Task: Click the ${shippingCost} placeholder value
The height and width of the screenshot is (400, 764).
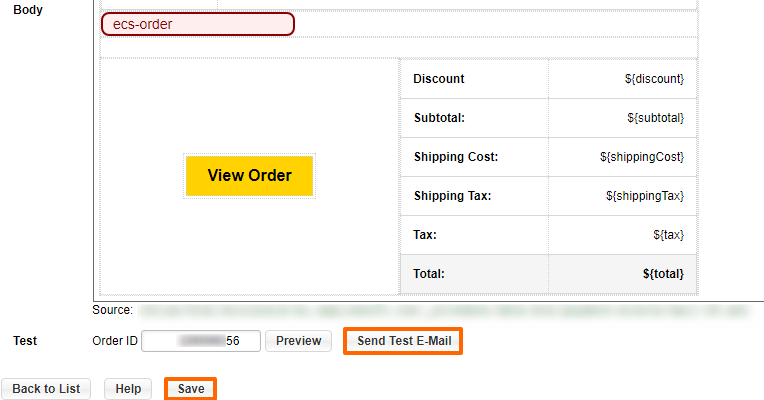Action: 642,157
